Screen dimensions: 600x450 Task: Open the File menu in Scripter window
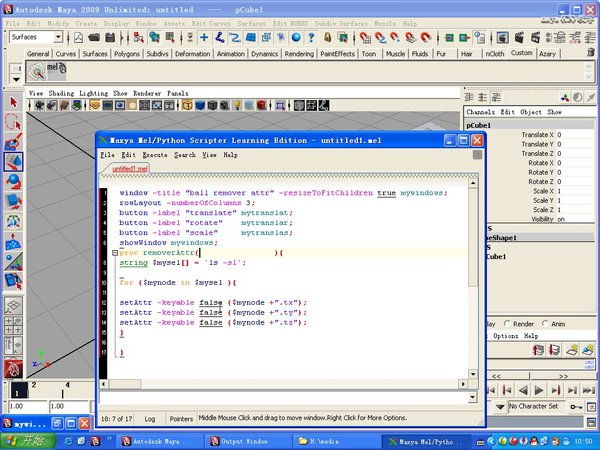click(108, 155)
